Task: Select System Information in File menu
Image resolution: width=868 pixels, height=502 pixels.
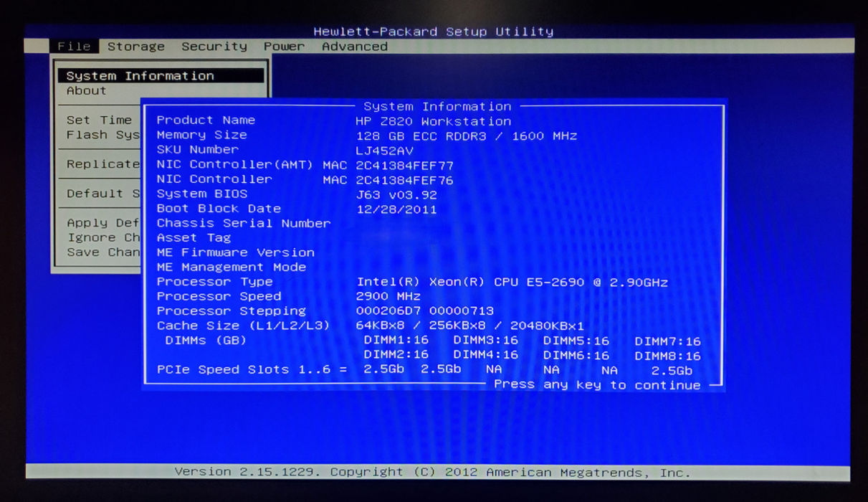Action: tap(161, 76)
